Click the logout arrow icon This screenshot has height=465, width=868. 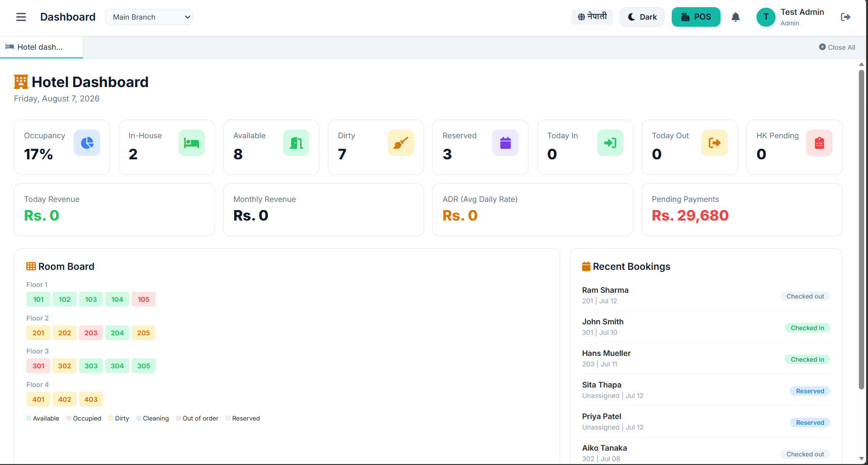(x=845, y=17)
